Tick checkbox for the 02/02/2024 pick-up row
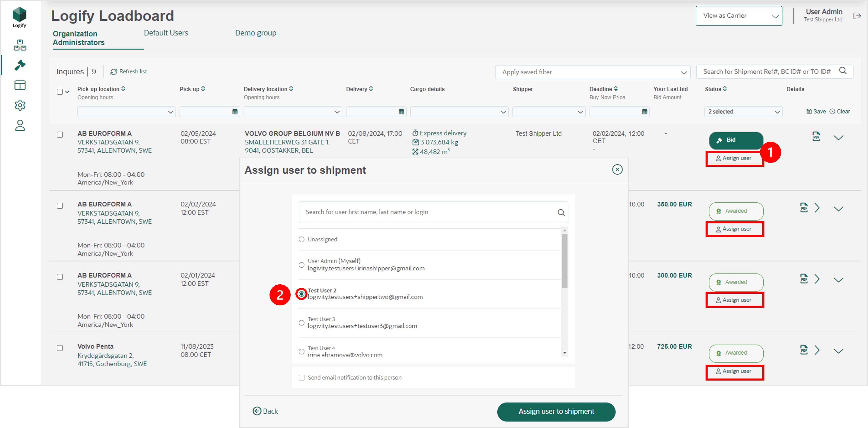 point(60,206)
